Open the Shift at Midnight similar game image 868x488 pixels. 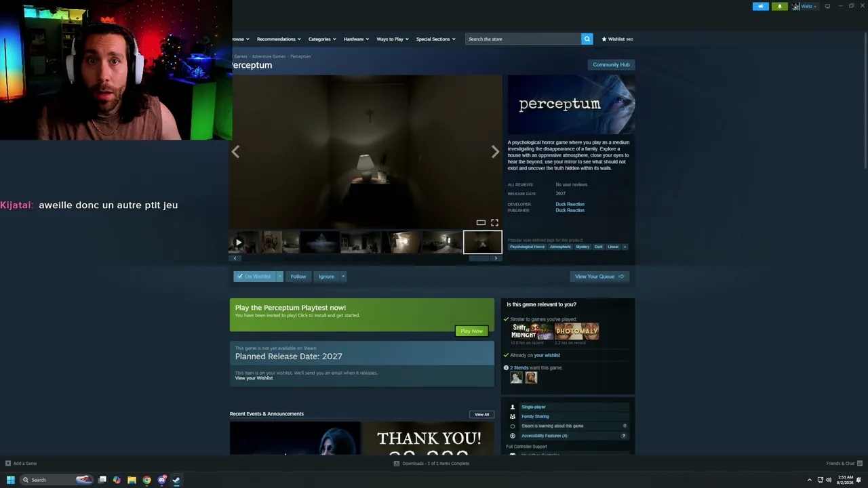point(531,331)
